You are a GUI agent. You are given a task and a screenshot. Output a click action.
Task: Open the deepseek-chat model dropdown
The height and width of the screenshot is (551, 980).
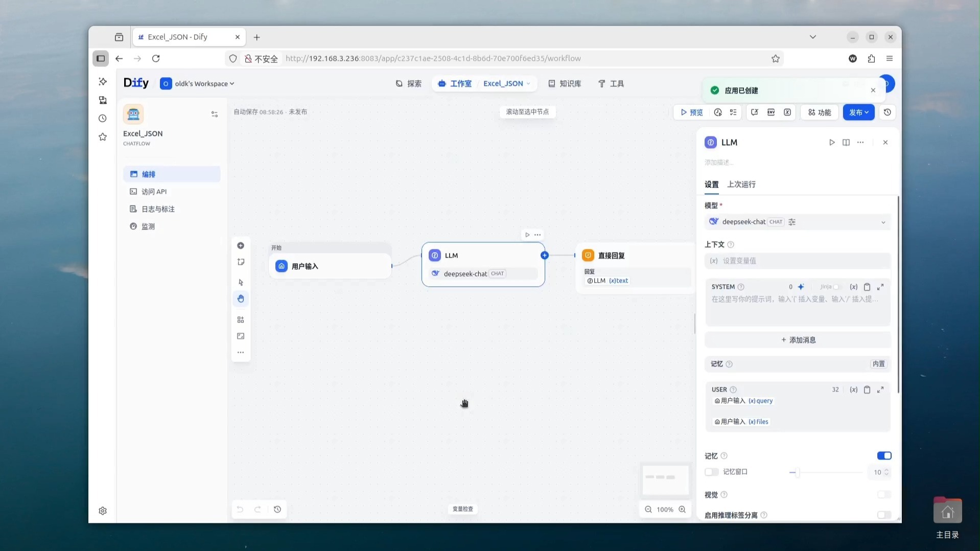797,222
